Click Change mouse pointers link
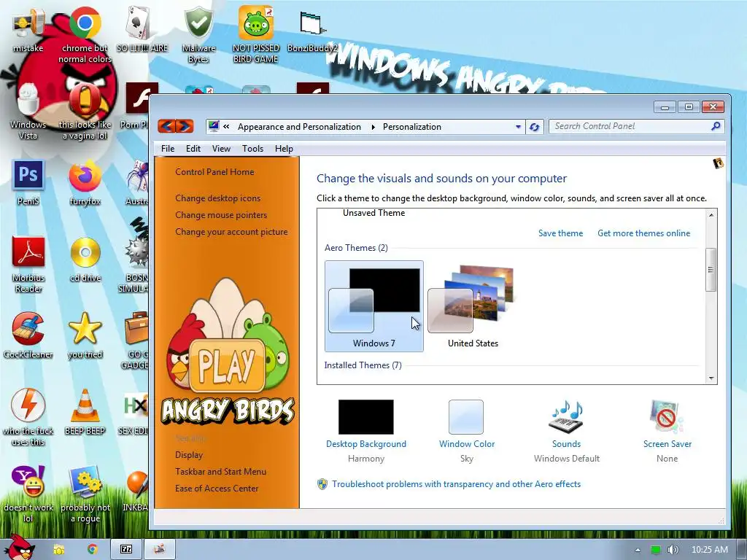 (x=221, y=215)
